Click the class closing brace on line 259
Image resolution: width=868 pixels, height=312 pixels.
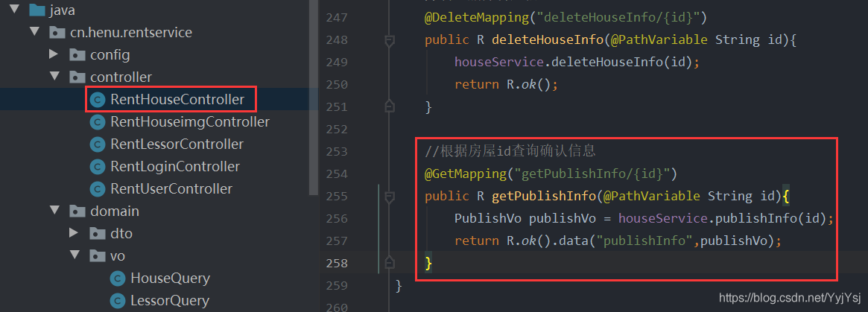point(399,285)
